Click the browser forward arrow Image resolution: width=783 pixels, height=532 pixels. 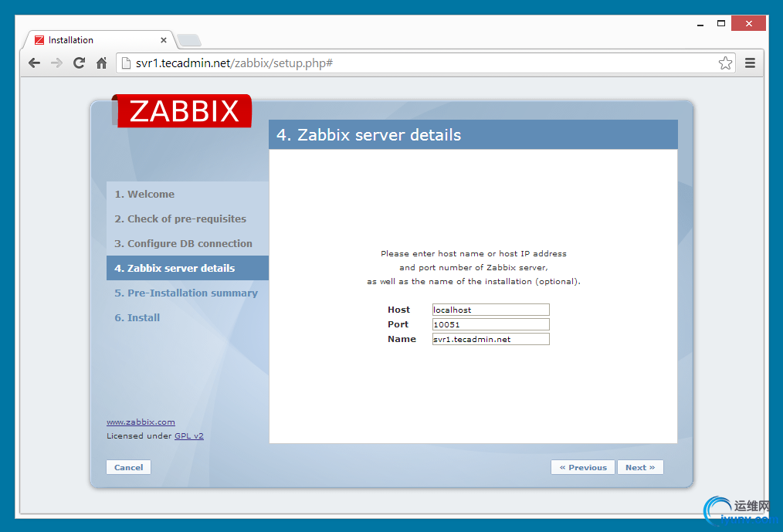tap(56, 63)
